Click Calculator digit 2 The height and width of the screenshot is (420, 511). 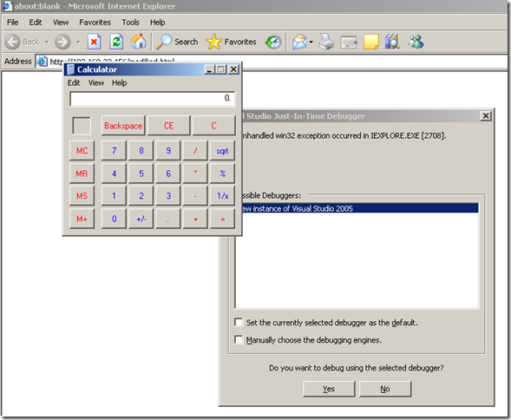[141, 195]
